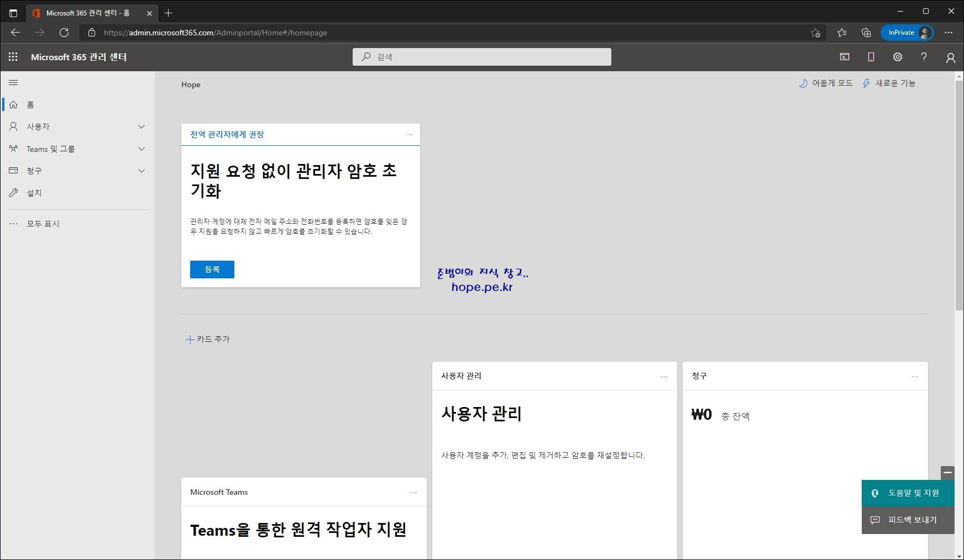Click the Teams 및 그룹 group icon
This screenshot has width=964, height=560.
(13, 149)
